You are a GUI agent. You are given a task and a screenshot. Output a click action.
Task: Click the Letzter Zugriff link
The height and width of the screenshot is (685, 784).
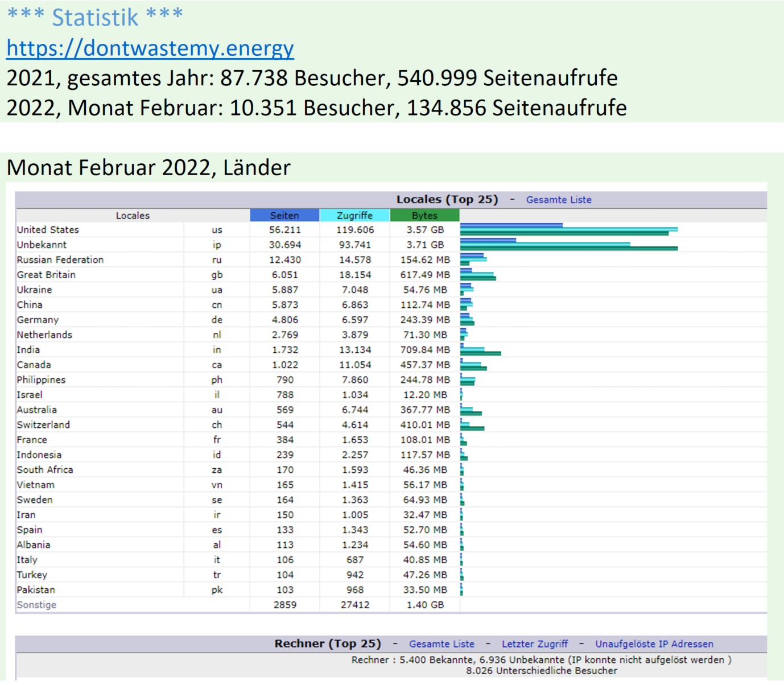pyautogui.click(x=534, y=644)
